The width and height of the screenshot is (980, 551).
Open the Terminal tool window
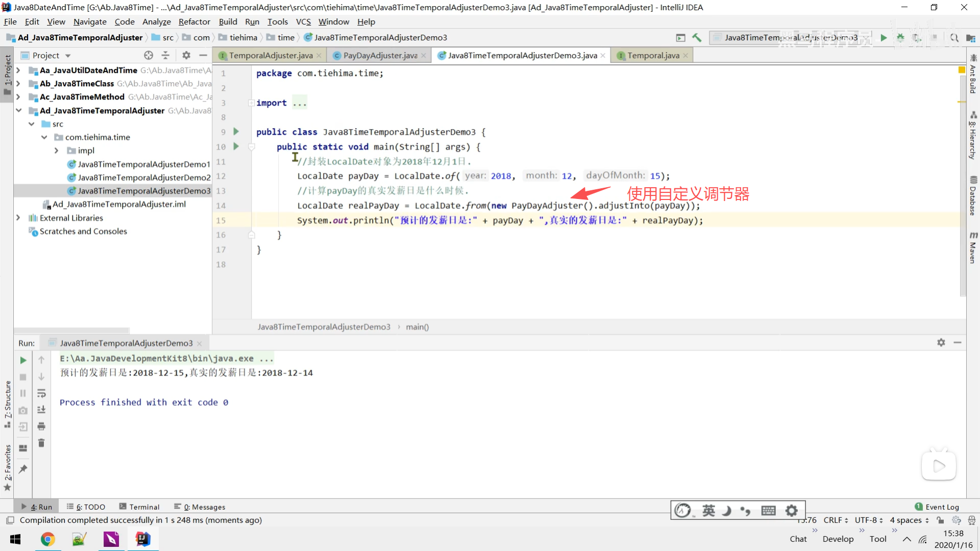coord(139,507)
